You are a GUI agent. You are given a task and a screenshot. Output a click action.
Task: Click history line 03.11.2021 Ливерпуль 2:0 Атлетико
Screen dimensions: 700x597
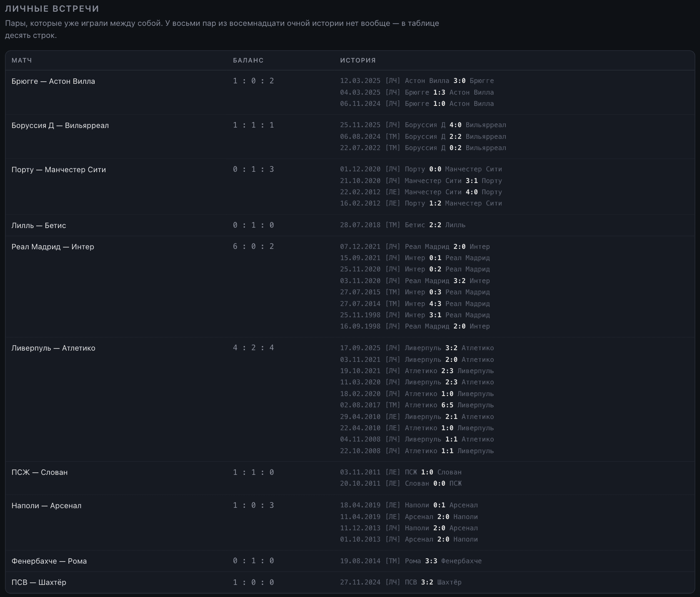coord(417,360)
